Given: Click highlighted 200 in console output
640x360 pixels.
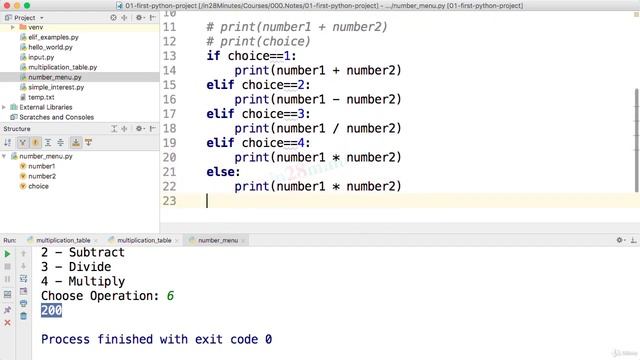Looking at the screenshot, I should pyautogui.click(x=51, y=311).
